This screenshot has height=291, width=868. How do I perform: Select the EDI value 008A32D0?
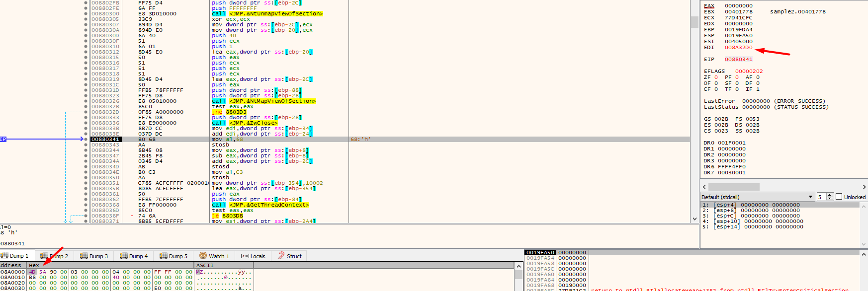[x=738, y=47]
